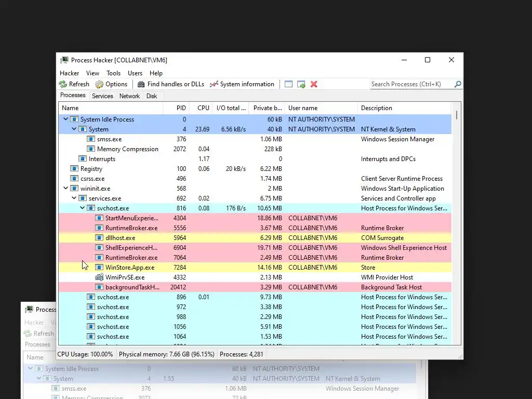Collapse svchost.exe PID 816 node

[82, 208]
